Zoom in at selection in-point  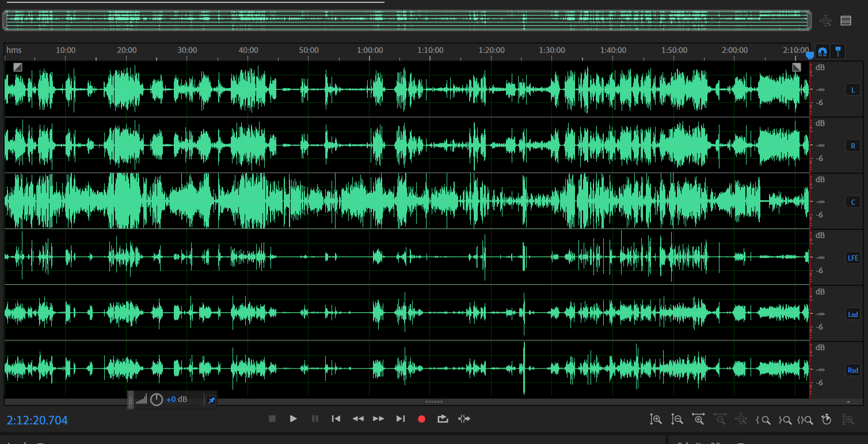763,420
